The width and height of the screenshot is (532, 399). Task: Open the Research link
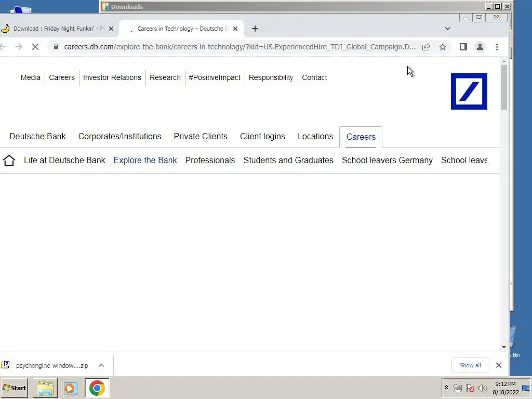tap(165, 78)
